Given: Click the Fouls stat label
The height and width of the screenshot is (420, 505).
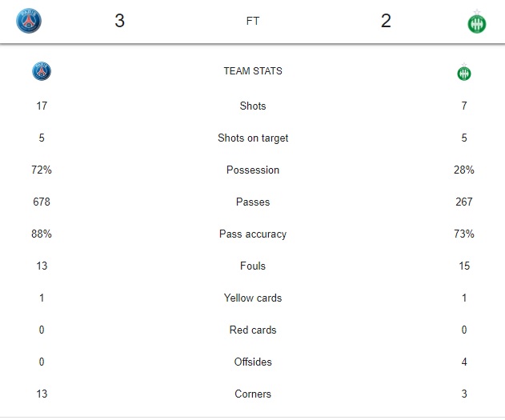Looking at the screenshot, I should point(253,266).
